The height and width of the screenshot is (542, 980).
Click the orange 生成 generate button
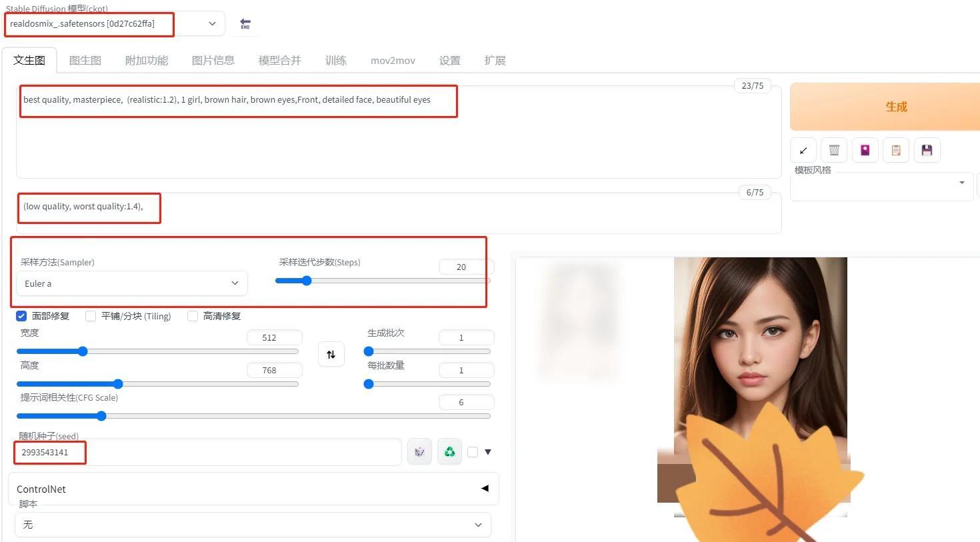coord(896,106)
